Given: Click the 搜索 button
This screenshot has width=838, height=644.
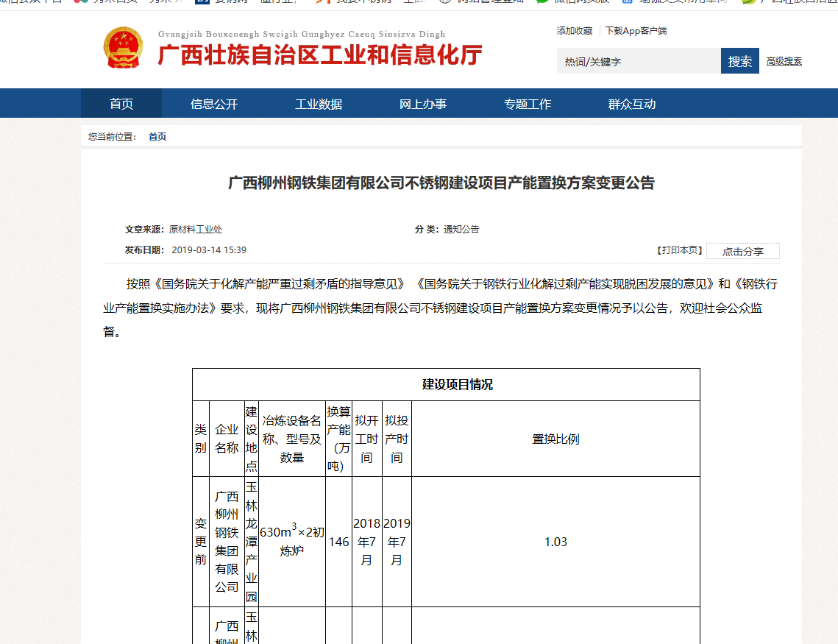Looking at the screenshot, I should (x=739, y=61).
